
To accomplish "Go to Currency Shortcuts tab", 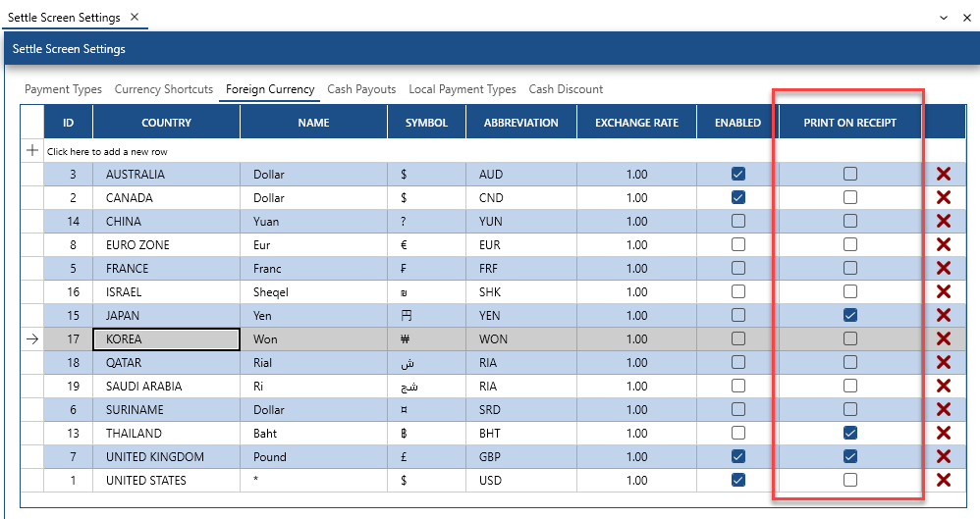I will (x=163, y=89).
